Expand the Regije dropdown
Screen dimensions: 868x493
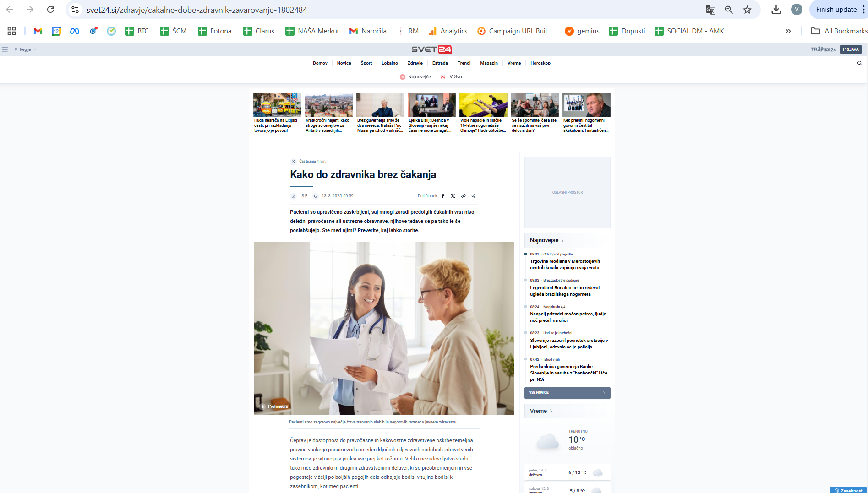25,49
